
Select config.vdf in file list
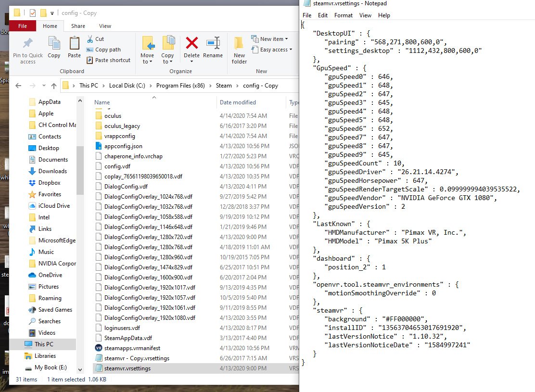tap(117, 166)
